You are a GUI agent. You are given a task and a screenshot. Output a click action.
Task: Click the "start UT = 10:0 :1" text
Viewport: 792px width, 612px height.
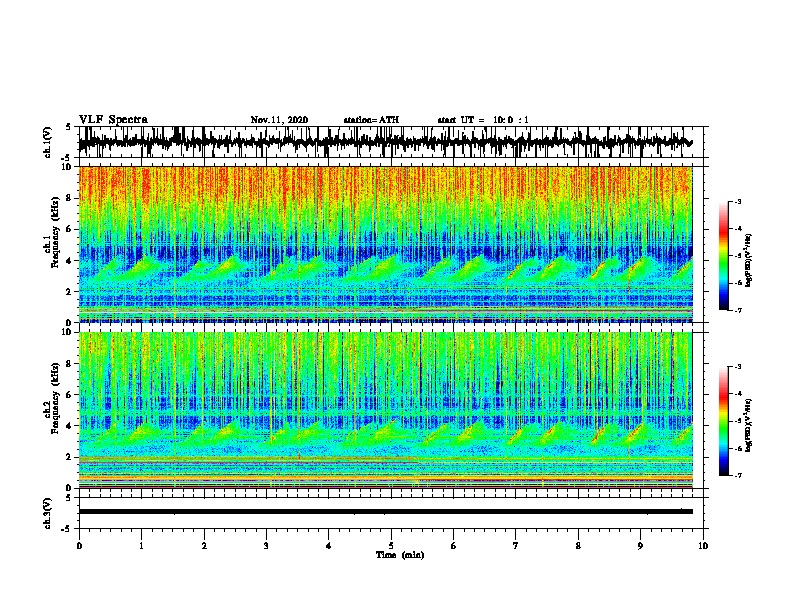pos(483,120)
